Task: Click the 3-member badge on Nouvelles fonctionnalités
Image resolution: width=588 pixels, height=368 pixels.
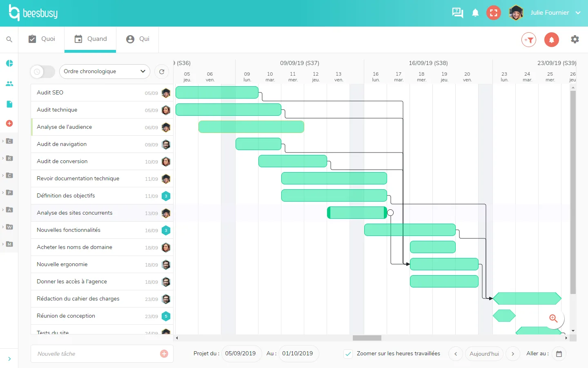Action: [166, 231]
